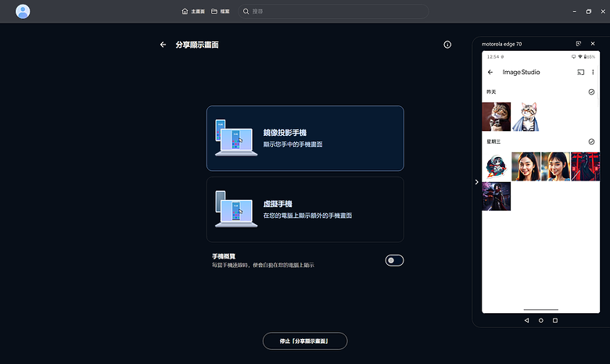
Task: Tap the back arrow in Image Studio
Action: (490, 73)
